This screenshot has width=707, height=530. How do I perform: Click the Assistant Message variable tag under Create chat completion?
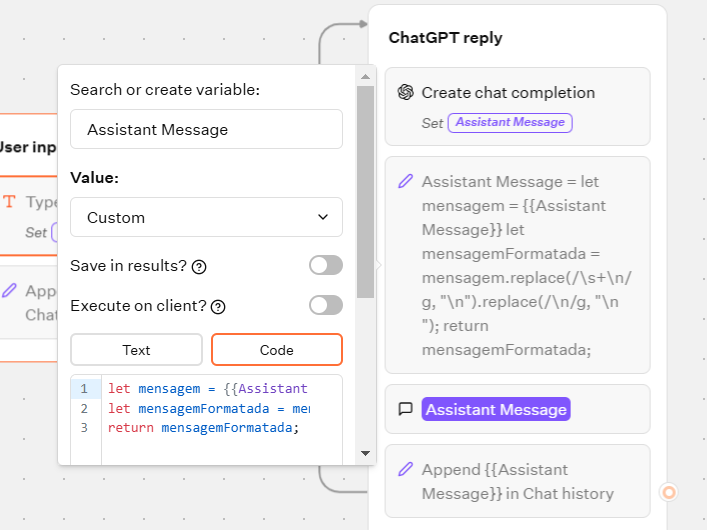tap(510, 122)
